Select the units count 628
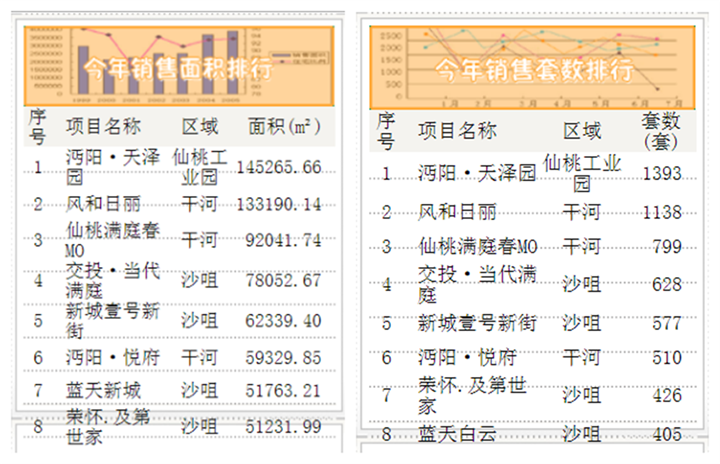This screenshot has width=720, height=464. click(666, 286)
